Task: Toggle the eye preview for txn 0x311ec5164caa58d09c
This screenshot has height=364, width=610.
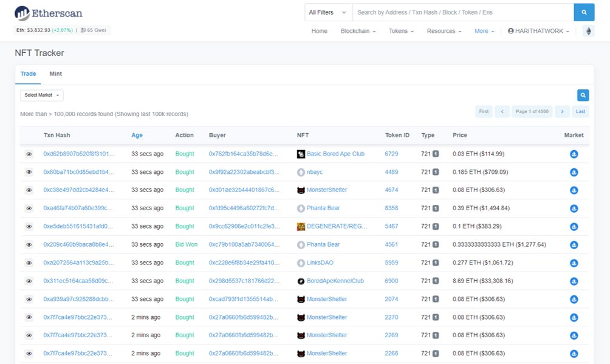Action: [29, 281]
